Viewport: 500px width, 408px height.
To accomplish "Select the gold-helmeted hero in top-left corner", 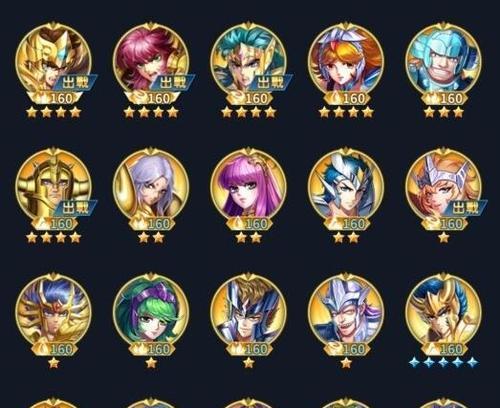I will [53, 60].
